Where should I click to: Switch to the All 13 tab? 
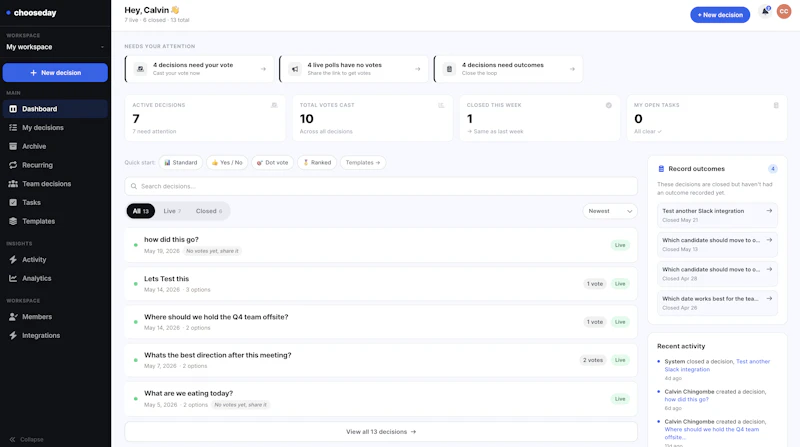pos(141,211)
